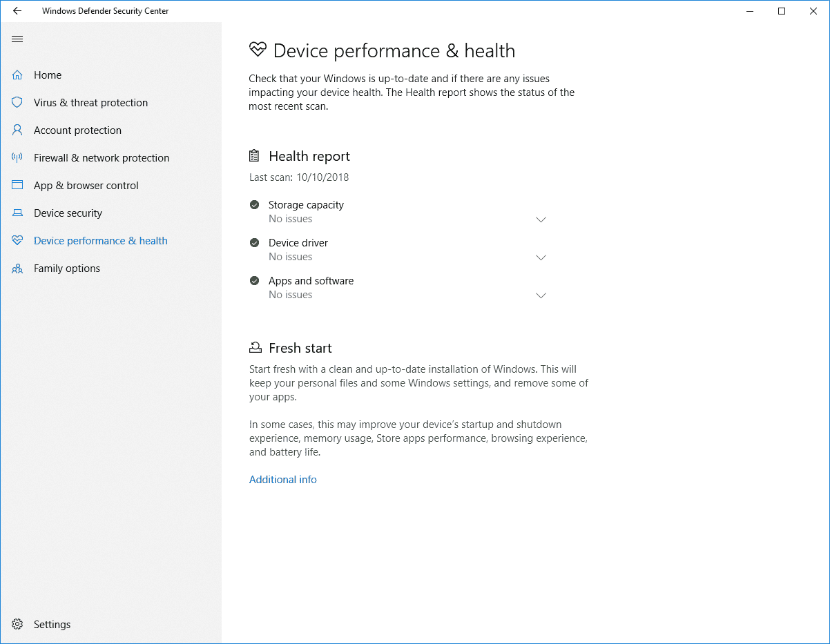The image size is (830, 644).
Task: Open Virus & threat protection
Action: (x=90, y=103)
